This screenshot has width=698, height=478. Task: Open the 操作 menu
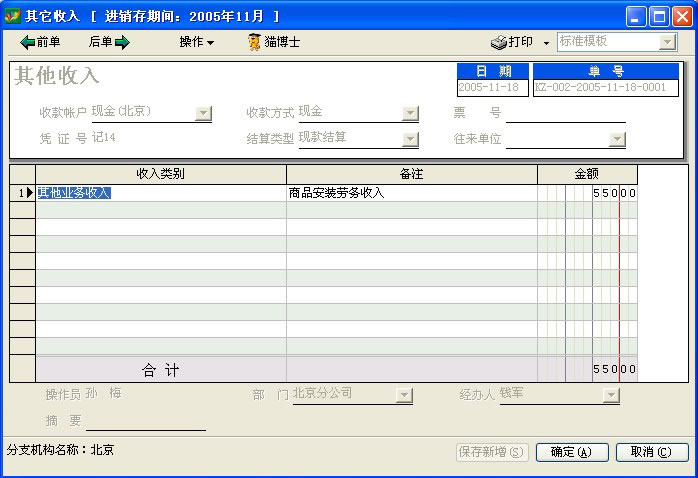pos(197,42)
